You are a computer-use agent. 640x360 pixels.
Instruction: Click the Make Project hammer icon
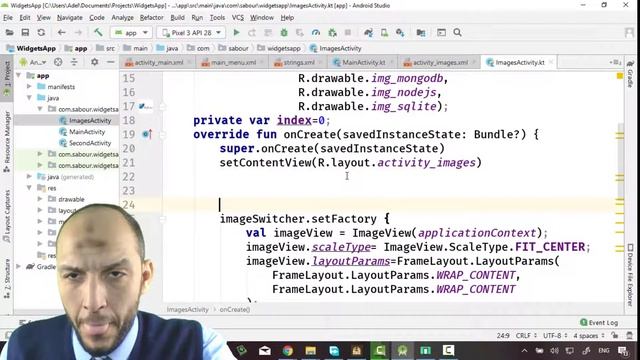pos(98,32)
